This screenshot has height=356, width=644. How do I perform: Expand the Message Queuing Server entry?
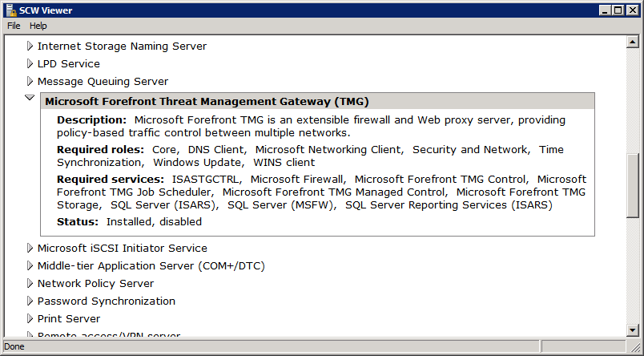[x=30, y=82]
